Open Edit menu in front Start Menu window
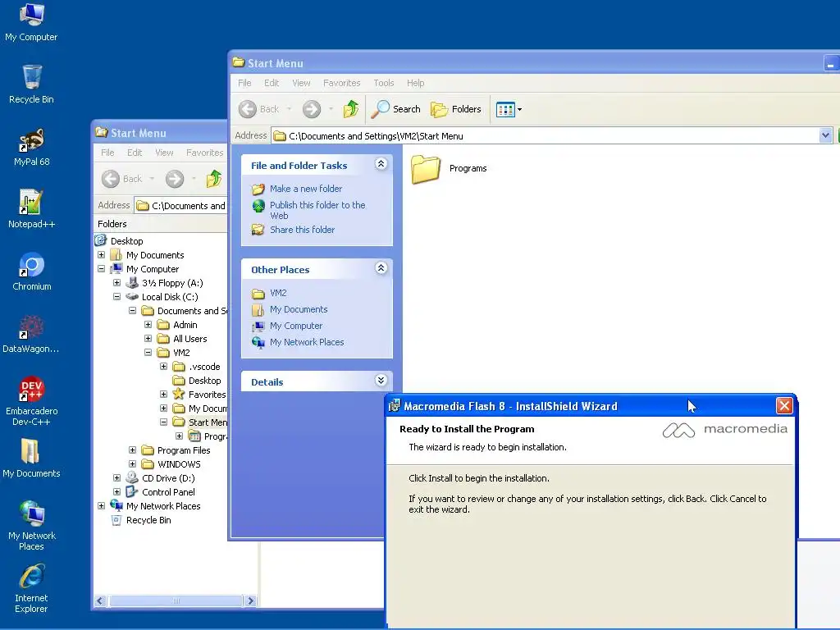 (x=271, y=83)
